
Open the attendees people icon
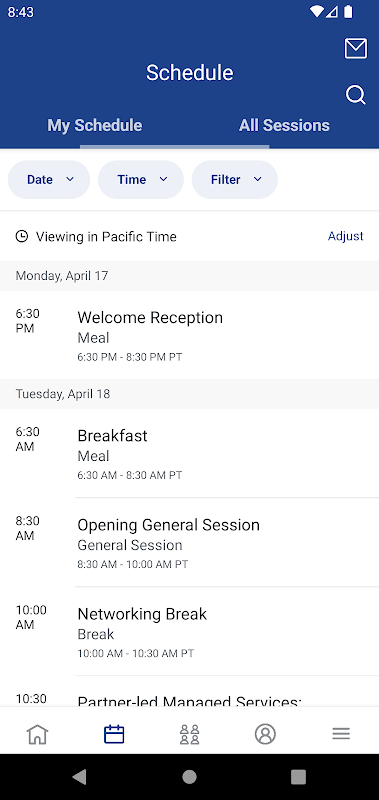[189, 734]
